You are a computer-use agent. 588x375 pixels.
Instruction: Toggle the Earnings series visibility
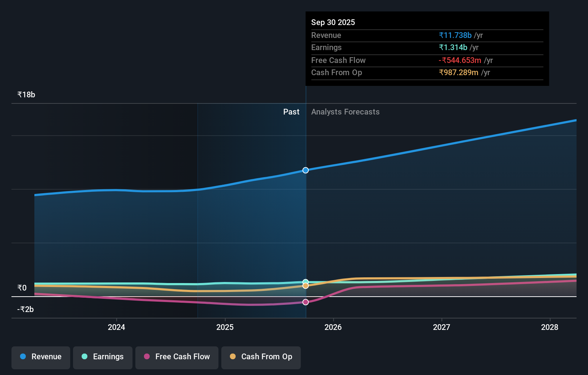[103, 357]
